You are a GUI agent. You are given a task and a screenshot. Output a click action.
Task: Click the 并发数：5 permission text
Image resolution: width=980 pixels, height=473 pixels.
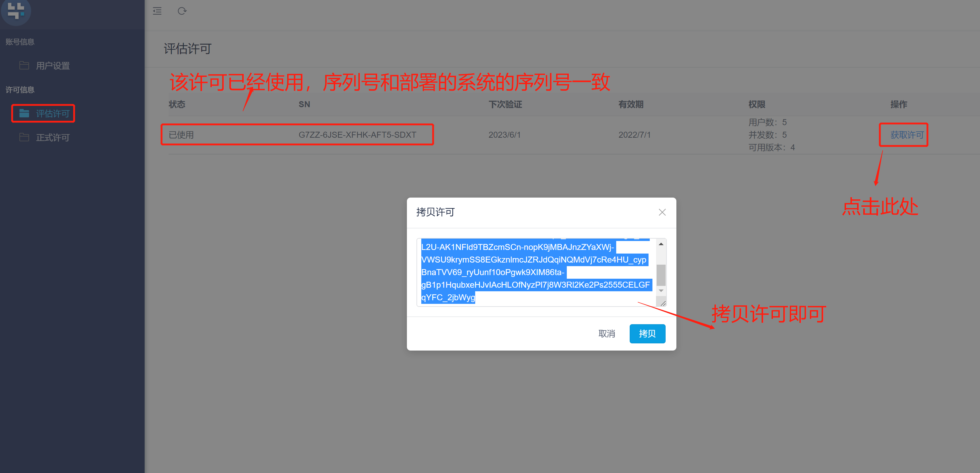tap(767, 135)
